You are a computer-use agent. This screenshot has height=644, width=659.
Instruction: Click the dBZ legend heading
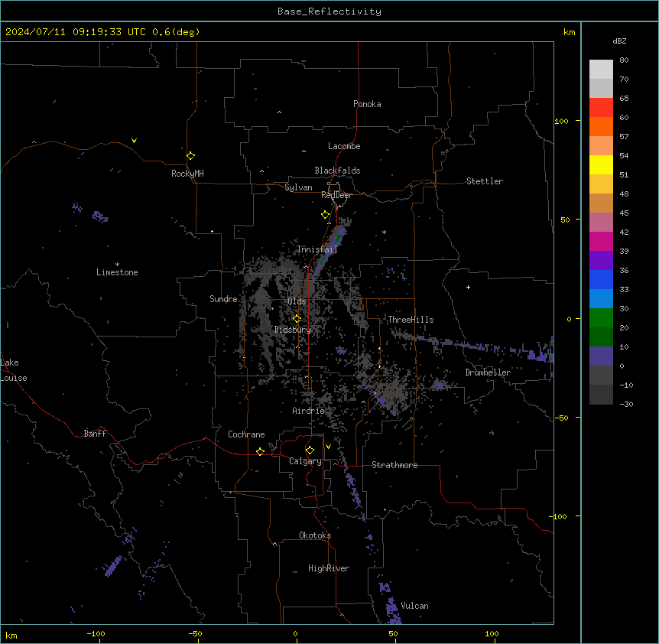619,41
